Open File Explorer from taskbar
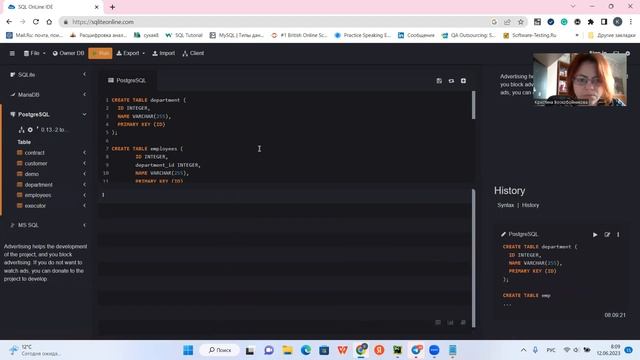 pos(287,350)
